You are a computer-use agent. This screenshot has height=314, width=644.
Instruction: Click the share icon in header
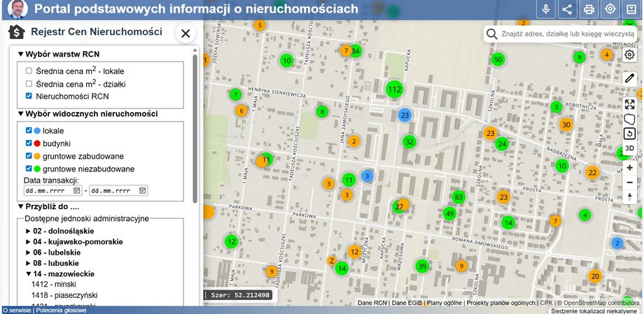567,9
